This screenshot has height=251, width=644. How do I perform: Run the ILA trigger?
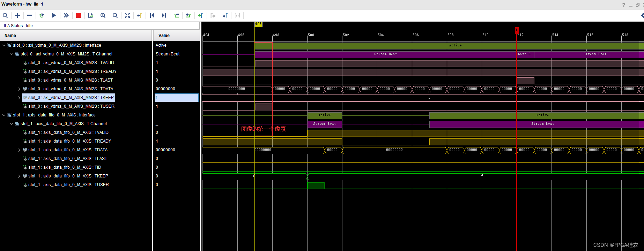pos(54,15)
